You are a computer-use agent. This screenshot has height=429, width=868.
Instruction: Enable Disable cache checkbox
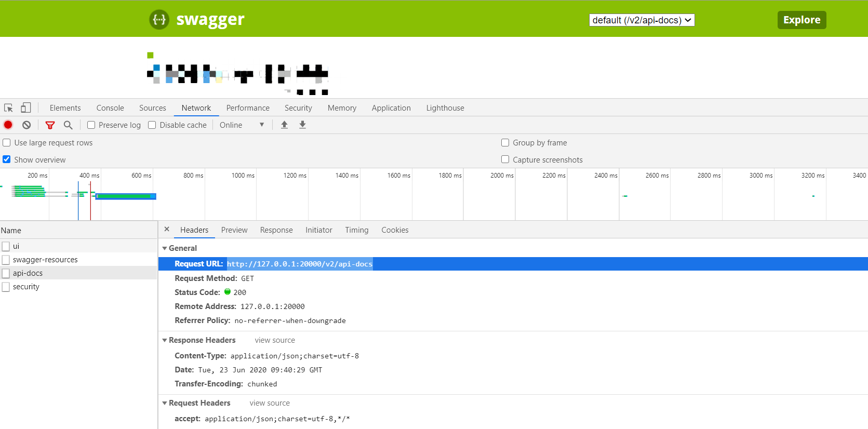tap(152, 125)
